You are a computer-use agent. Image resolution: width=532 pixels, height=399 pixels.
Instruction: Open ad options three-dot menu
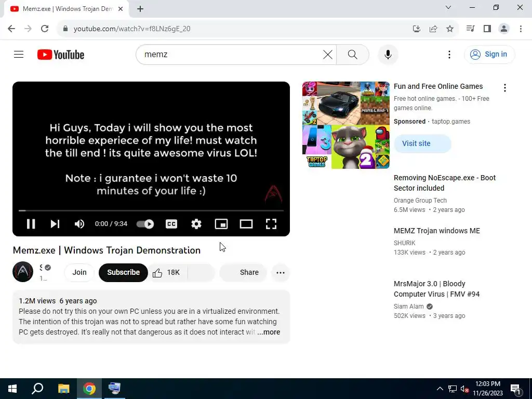[505, 88]
